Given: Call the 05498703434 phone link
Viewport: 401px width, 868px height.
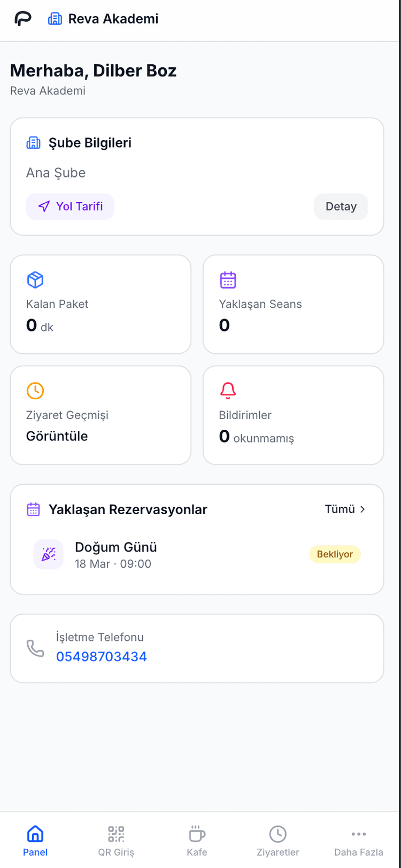Looking at the screenshot, I should pos(102,656).
